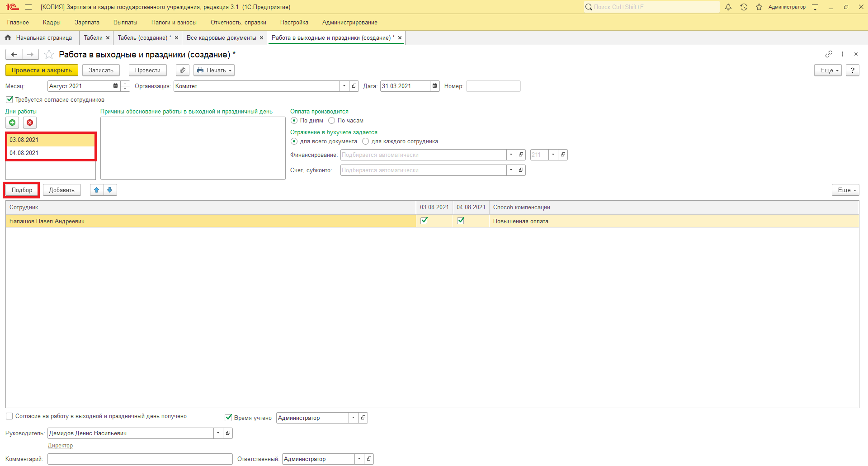Toggle Время учтено checkbox

click(x=228, y=418)
